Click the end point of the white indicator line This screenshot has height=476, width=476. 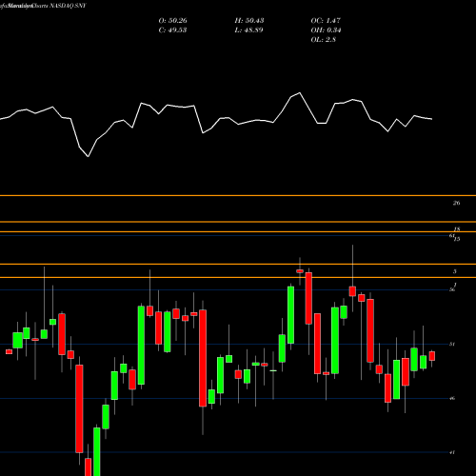point(432,119)
